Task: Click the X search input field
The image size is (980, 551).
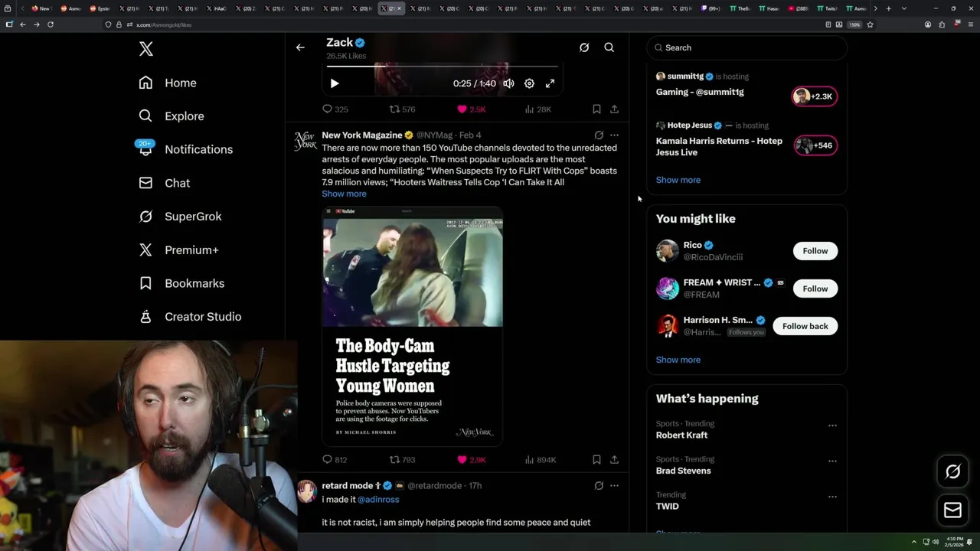Action: (x=746, y=47)
